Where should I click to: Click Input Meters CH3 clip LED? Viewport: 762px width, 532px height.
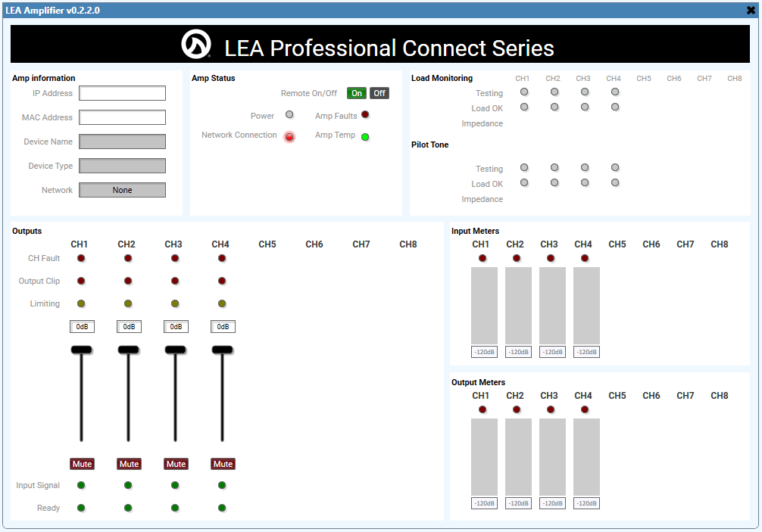click(x=551, y=258)
